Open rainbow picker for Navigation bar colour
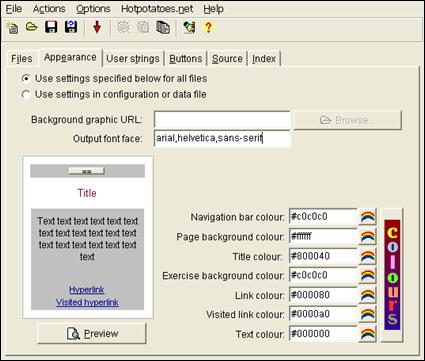 [x=368, y=217]
